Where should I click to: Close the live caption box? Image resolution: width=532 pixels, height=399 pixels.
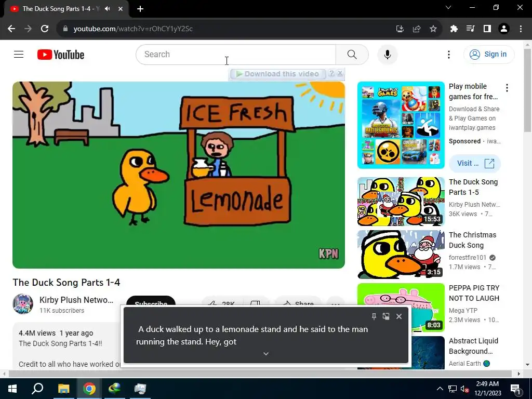(x=399, y=316)
